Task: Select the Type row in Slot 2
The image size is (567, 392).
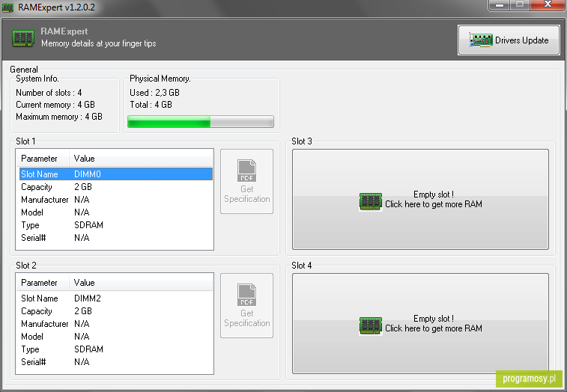Action: click(x=115, y=349)
